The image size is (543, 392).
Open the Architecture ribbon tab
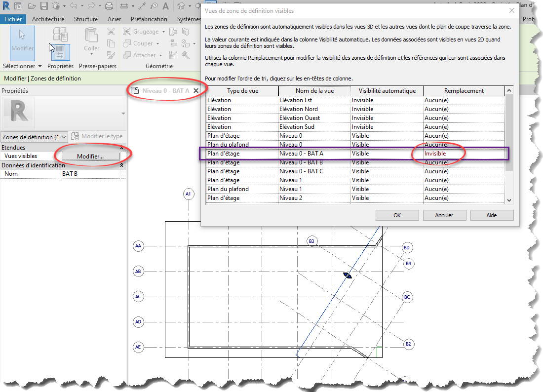[48, 19]
